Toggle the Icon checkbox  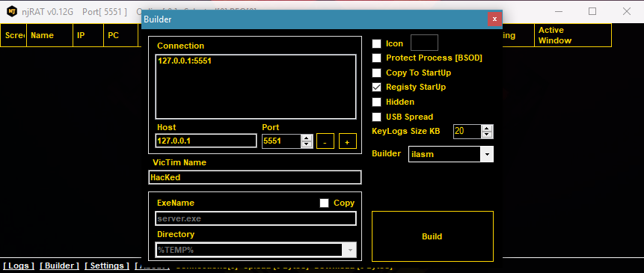377,43
